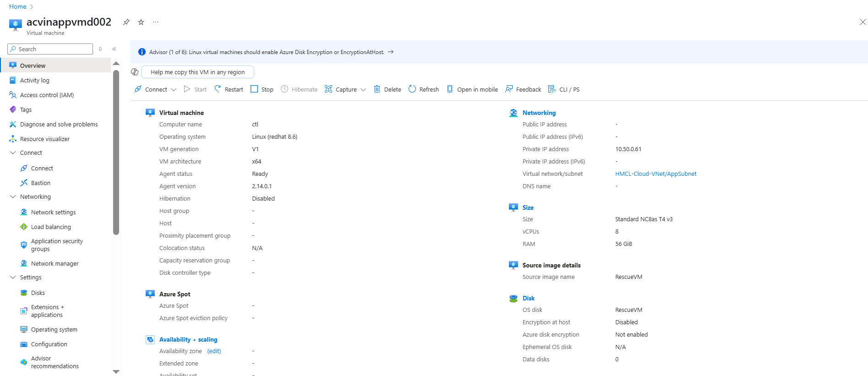Screen dimensions: 868x376
Task: Expand the Capture dropdown menu
Action: coord(363,90)
